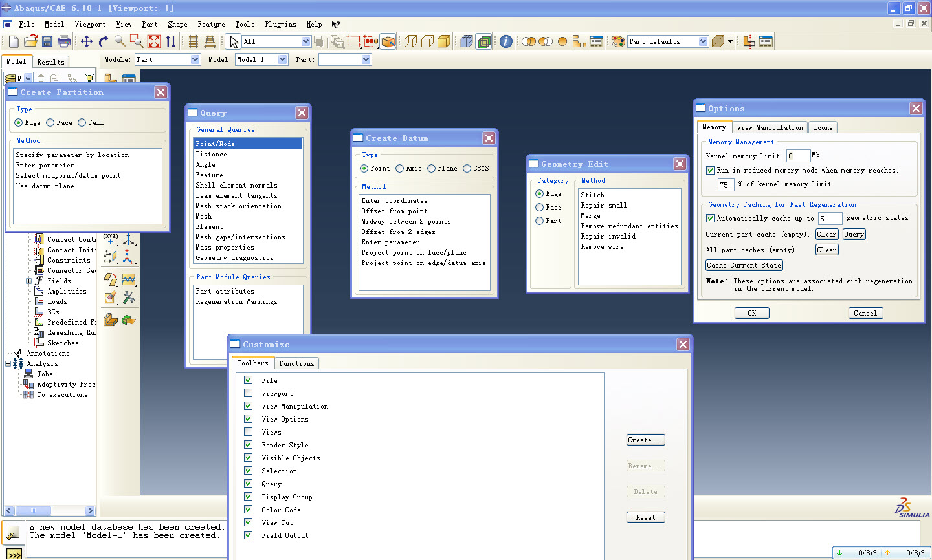Click the wrench tools icon in toolbox
The width and height of the screenshot is (932, 560).
pos(129,297)
